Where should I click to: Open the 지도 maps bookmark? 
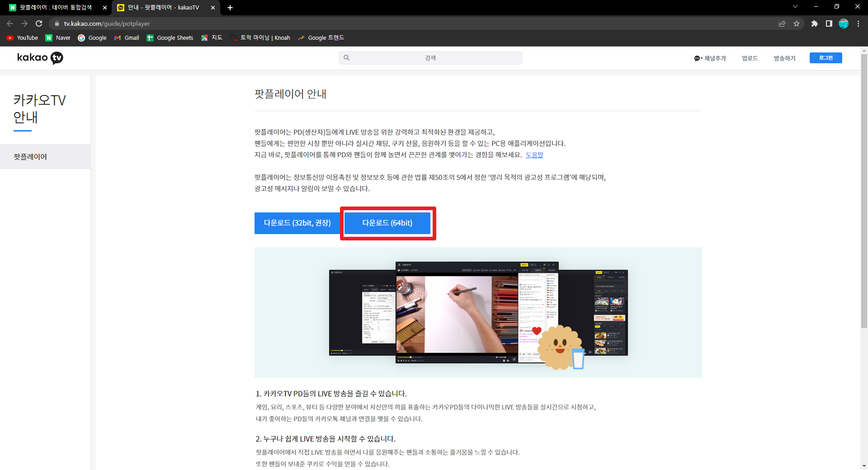212,38
